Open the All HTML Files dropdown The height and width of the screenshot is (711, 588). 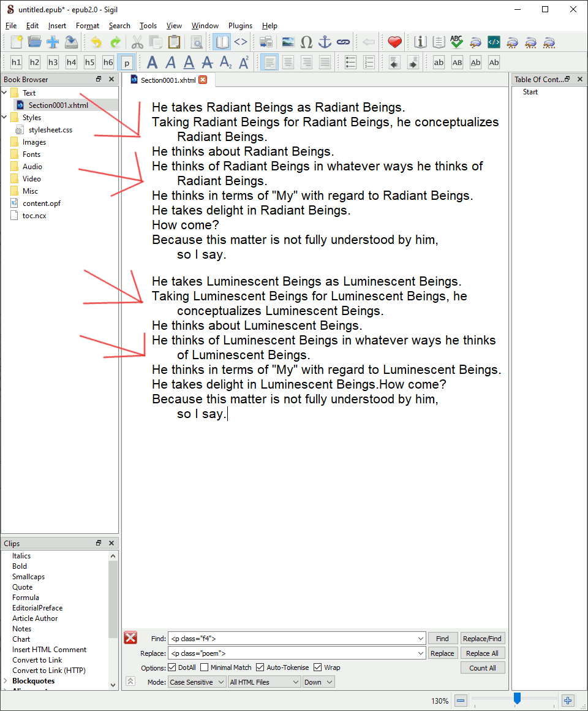pos(265,682)
